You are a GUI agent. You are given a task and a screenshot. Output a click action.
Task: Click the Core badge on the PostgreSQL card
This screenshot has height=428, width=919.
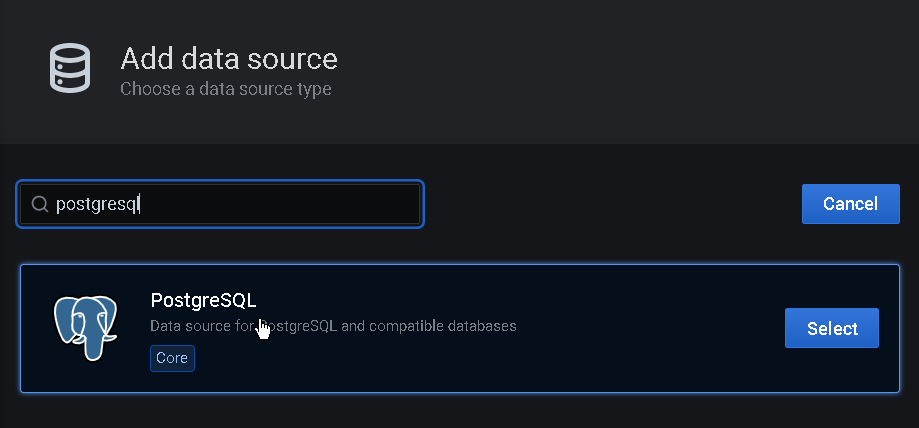coord(172,358)
